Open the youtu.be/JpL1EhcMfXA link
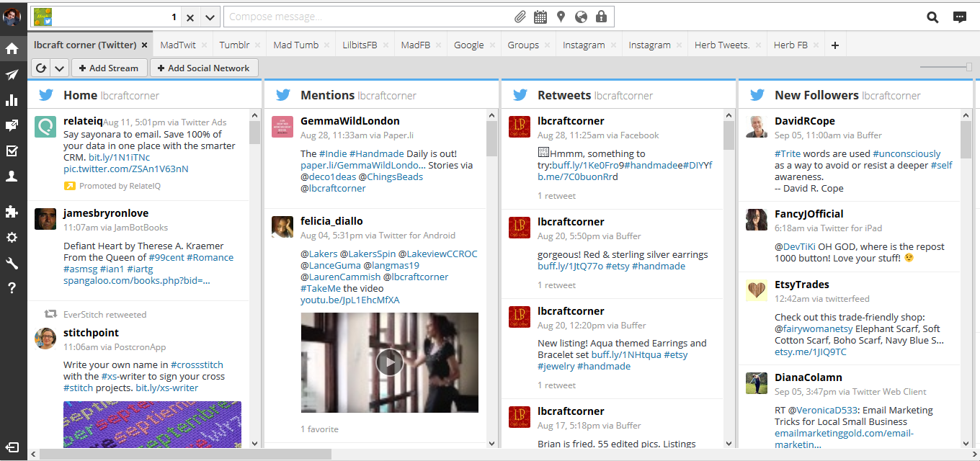 point(350,300)
